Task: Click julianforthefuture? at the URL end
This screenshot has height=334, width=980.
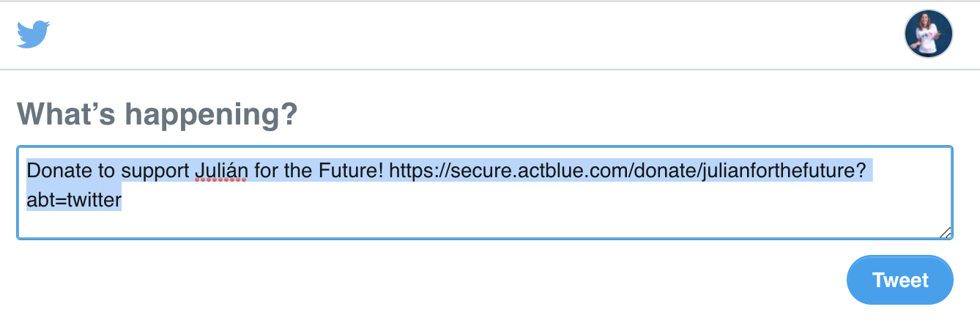Action: point(784,171)
